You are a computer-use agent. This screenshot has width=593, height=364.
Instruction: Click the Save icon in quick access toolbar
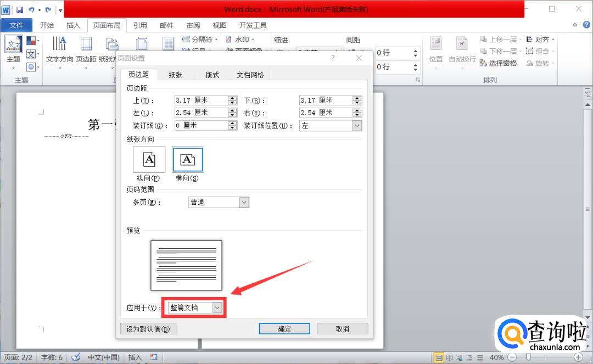click(x=20, y=10)
